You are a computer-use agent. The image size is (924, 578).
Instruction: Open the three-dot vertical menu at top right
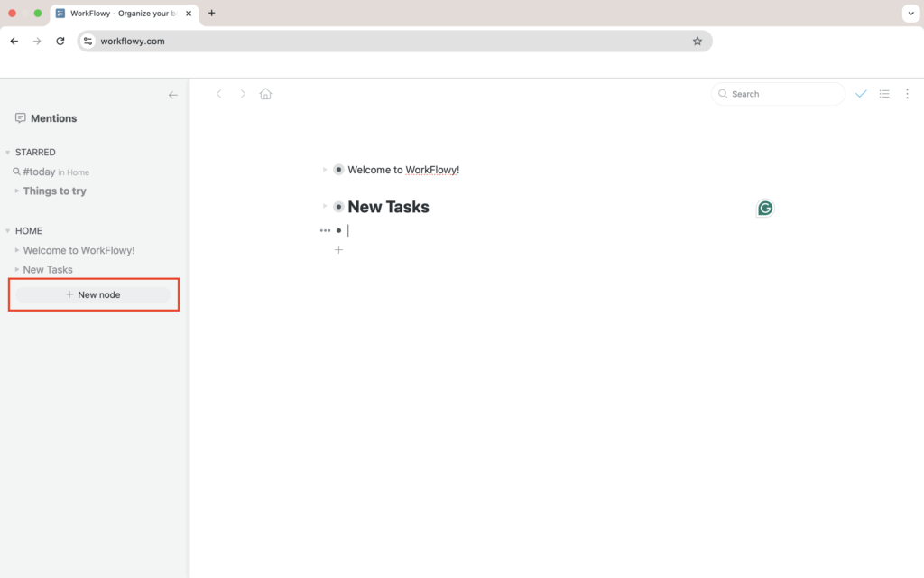[x=907, y=94]
